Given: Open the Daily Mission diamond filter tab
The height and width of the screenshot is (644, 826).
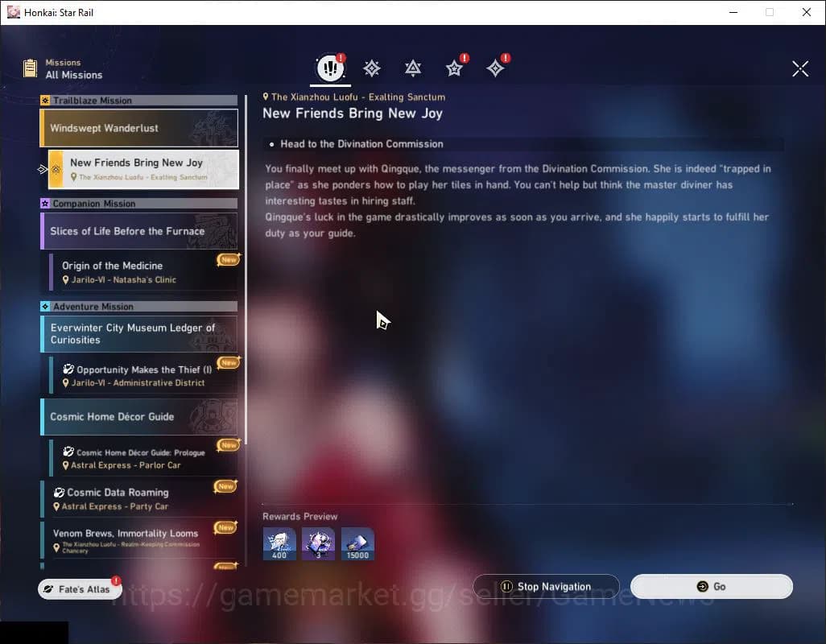Looking at the screenshot, I should (495, 68).
